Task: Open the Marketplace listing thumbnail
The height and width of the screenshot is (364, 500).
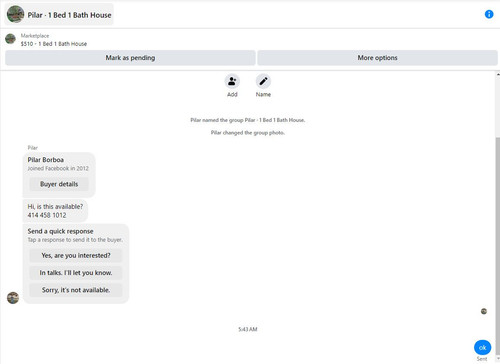Action: pos(10,39)
